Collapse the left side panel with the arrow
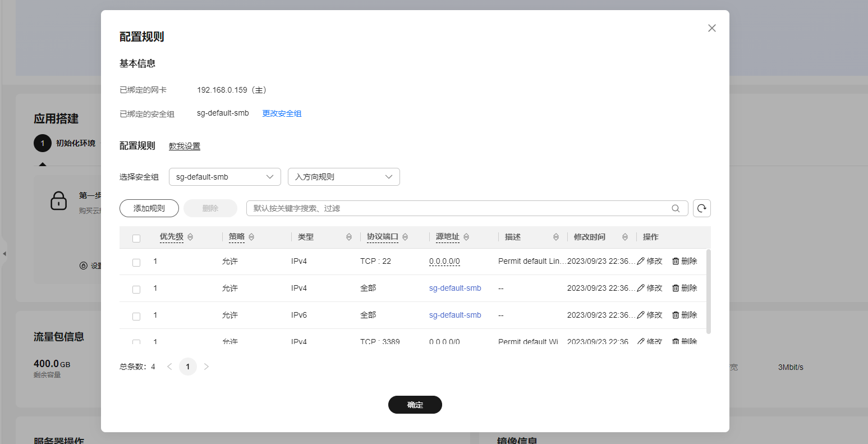Screen dimensions: 868x444 4,253
